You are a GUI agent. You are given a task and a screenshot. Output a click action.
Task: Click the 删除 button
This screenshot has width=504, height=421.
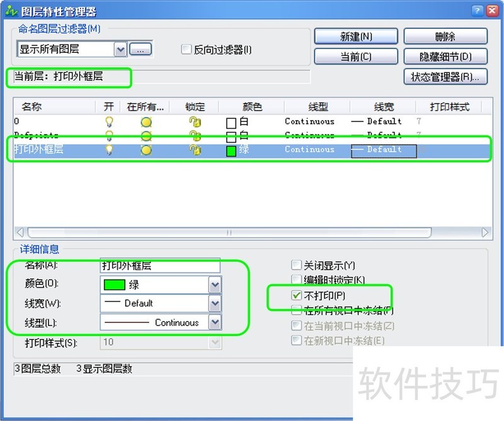445,36
